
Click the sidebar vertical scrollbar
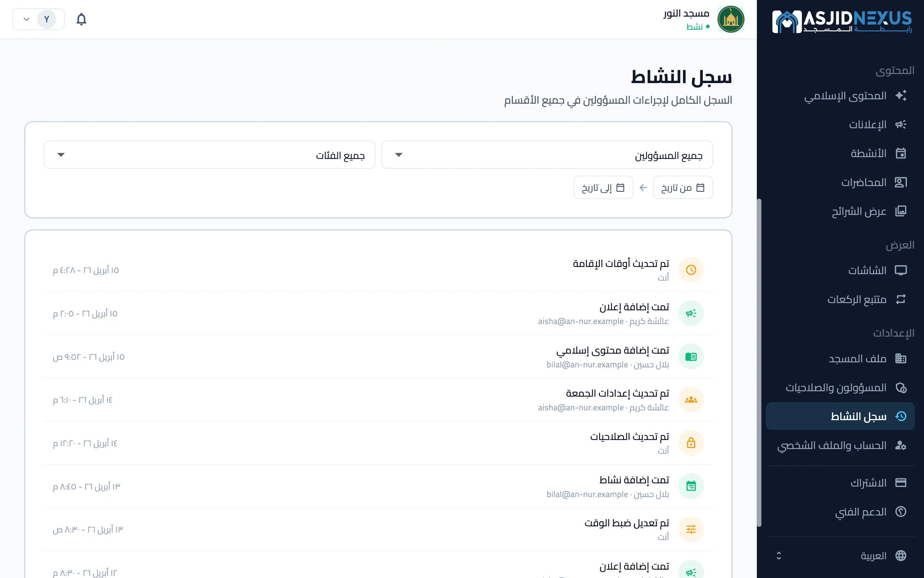click(759, 362)
